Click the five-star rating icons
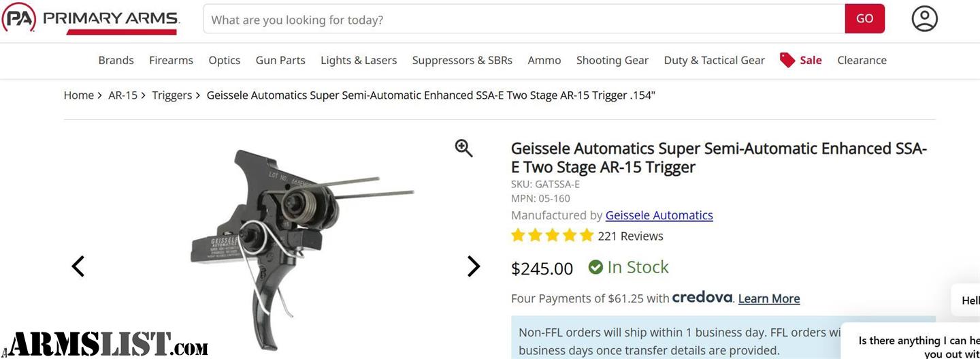 552,236
